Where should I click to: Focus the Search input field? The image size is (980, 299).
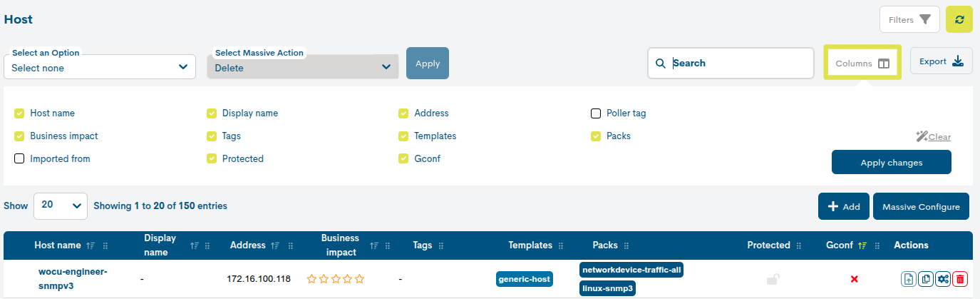738,64
